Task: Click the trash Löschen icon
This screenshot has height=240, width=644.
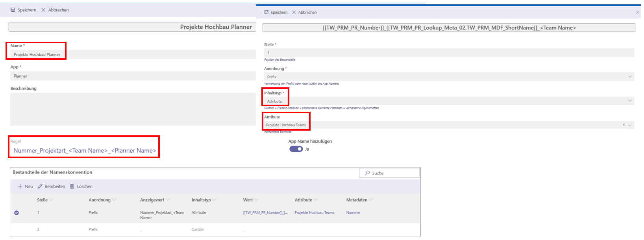Action: pos(72,186)
